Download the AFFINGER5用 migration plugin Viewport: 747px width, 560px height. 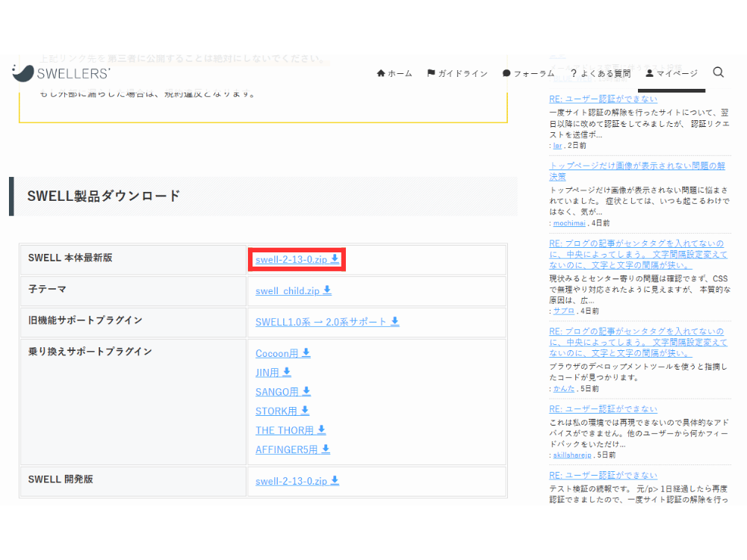(x=293, y=449)
